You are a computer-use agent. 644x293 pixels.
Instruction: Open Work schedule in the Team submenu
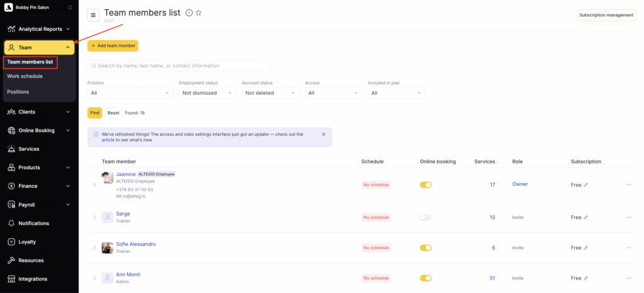(25, 76)
